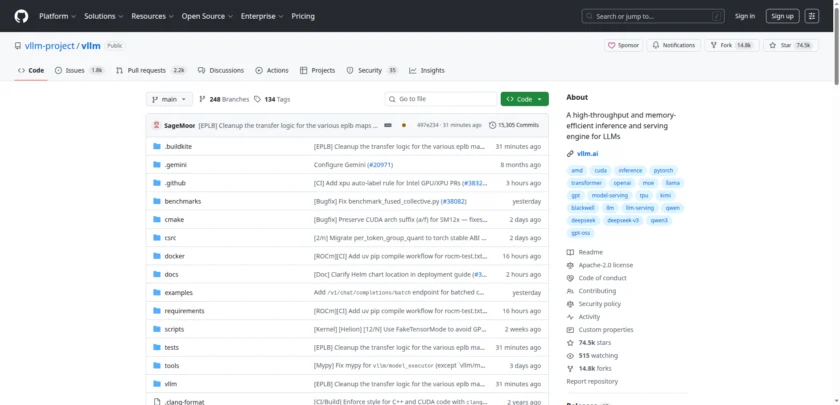Screen dimensions: 840x405
Task: Click the benchmarks folder icon
Action: click(x=157, y=201)
